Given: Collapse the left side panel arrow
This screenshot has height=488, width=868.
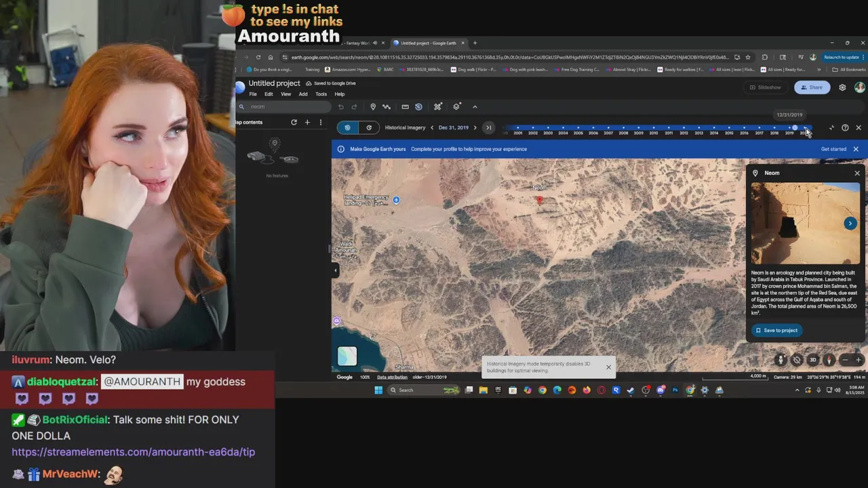Looking at the screenshot, I should point(335,270).
